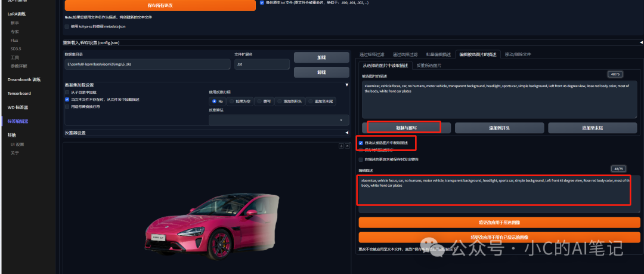Open UI 设置 in the sidebar
The height and width of the screenshot is (274, 644).
tap(17, 144)
